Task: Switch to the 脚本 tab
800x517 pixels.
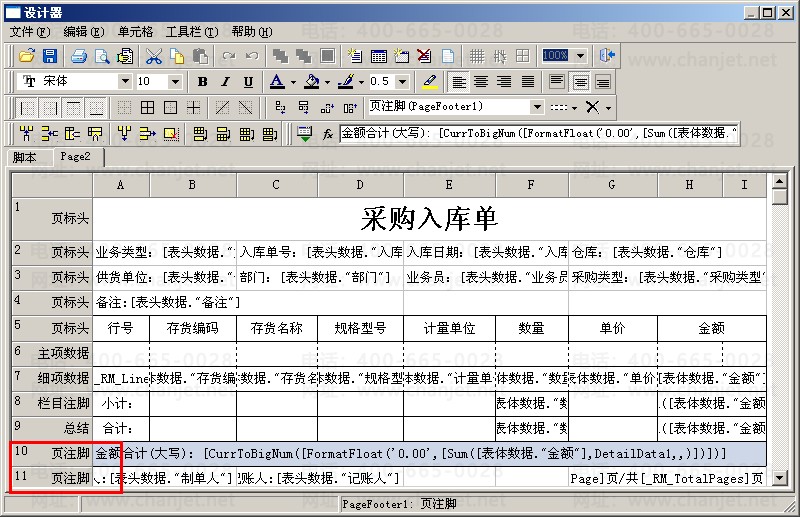Action: pos(25,157)
